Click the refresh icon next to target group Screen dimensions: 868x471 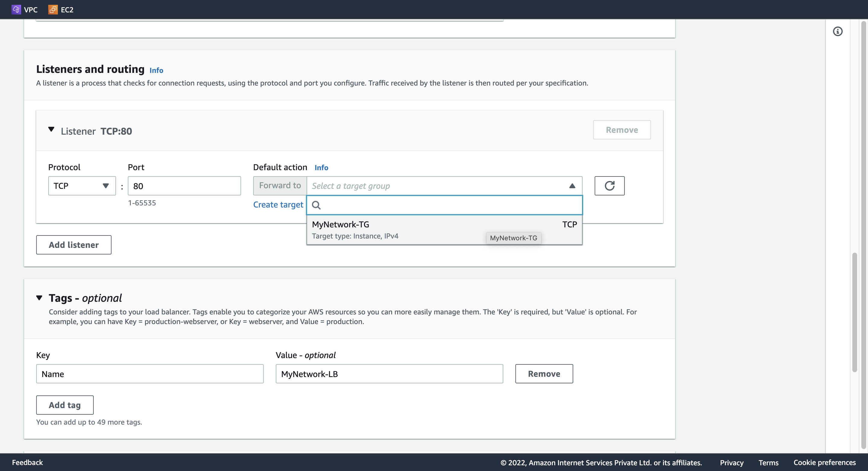point(609,186)
